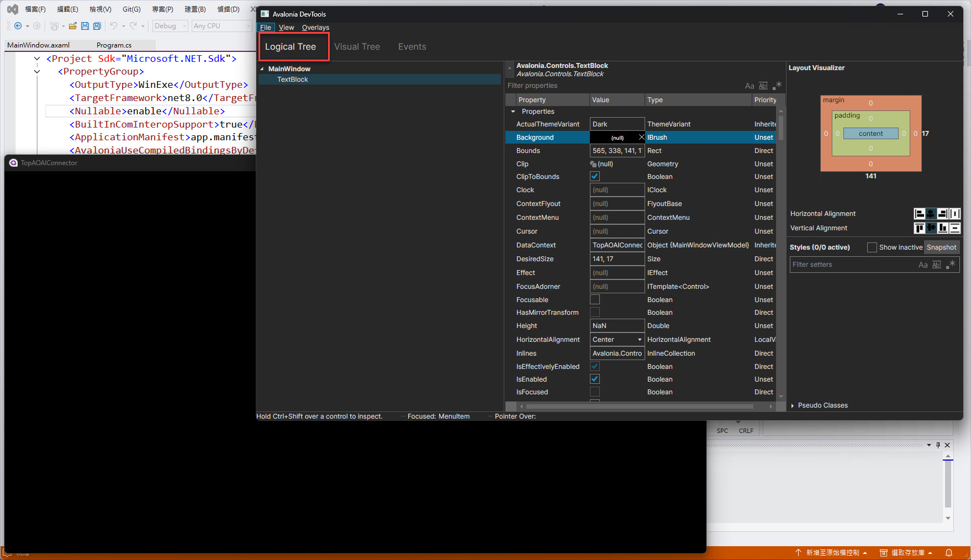Set vertical alignment to Top in Layout Visualizer
The width and height of the screenshot is (971, 560).
click(x=919, y=228)
